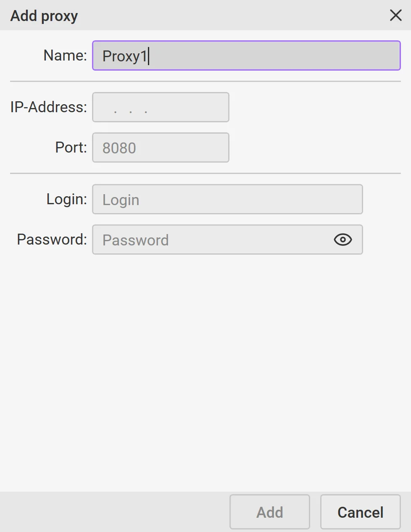
Task: Click the "Add proxy" title text
Action: [x=44, y=16]
